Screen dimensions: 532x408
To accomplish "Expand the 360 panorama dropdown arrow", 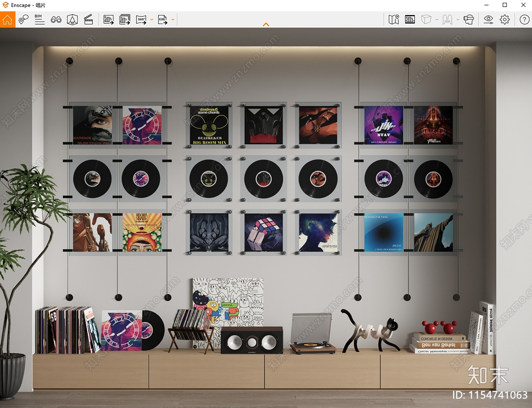I will pos(152,20).
